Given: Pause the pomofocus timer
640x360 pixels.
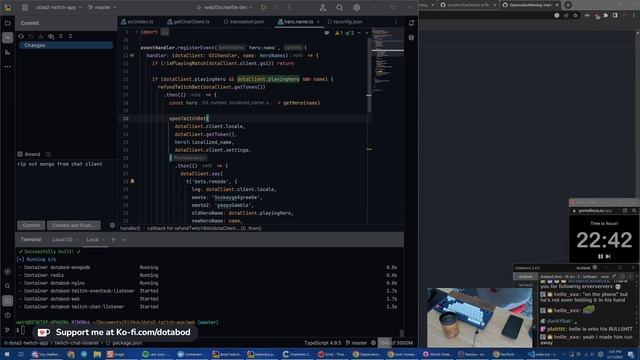Looking at the screenshot, I should click(x=600, y=256).
